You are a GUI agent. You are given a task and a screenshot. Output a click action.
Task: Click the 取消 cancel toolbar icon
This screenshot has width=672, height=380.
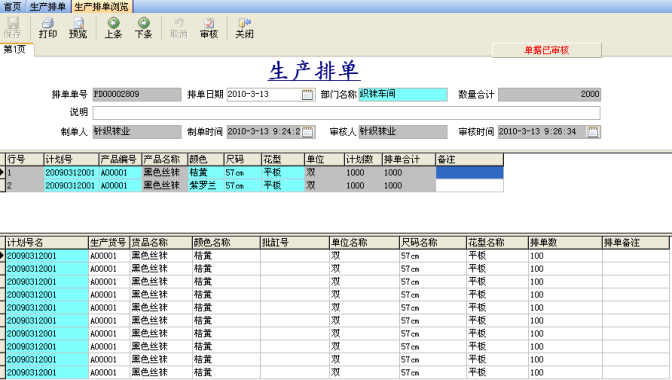[178, 28]
